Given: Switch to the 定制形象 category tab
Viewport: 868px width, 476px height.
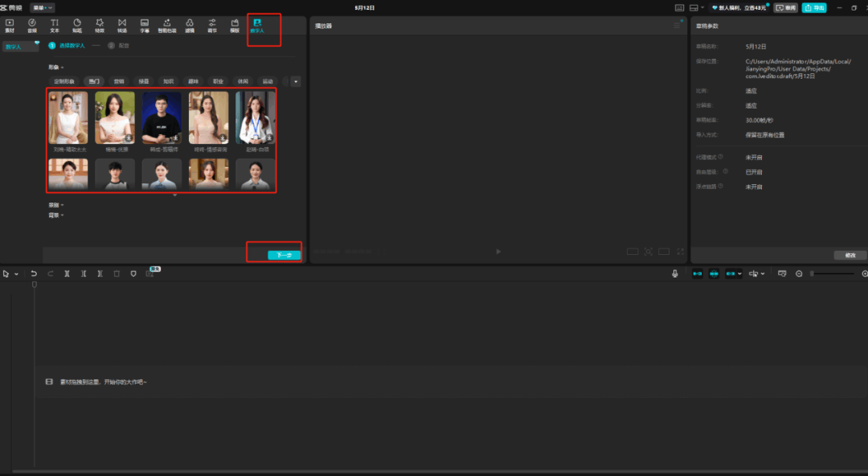Looking at the screenshot, I should pyautogui.click(x=64, y=81).
